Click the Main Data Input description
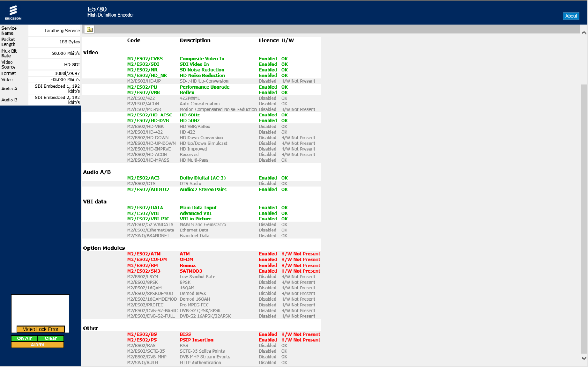The height and width of the screenshot is (367, 588). [x=198, y=208]
